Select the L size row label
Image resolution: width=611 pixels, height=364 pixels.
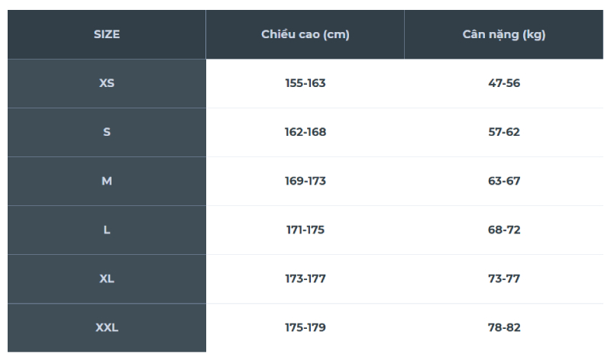click(107, 230)
